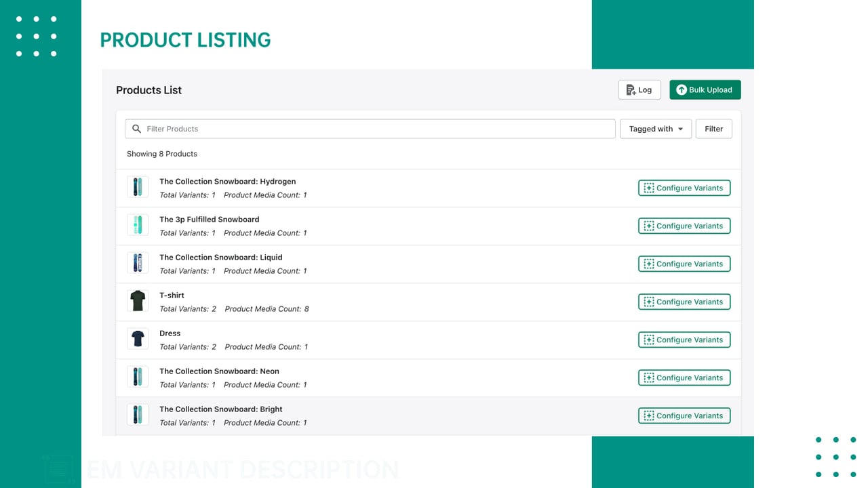Open the 3p Fulfilled Snowboard thumbnail

pos(138,225)
